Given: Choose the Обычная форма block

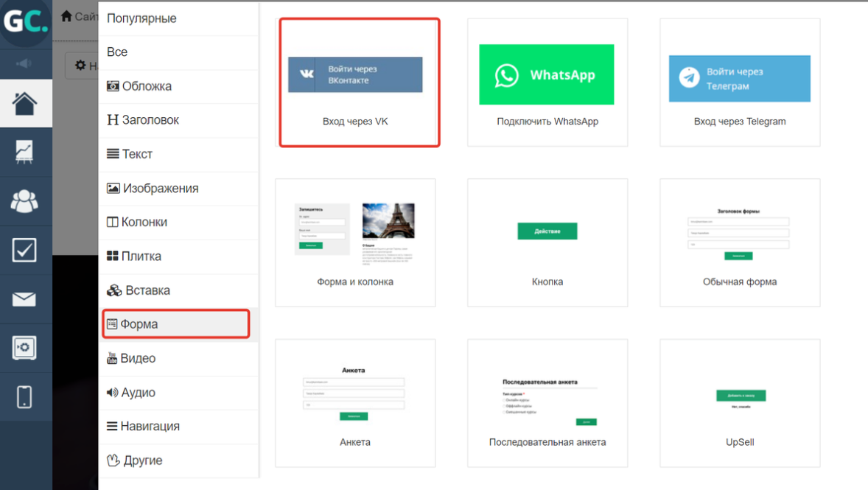Looking at the screenshot, I should click(x=740, y=242).
